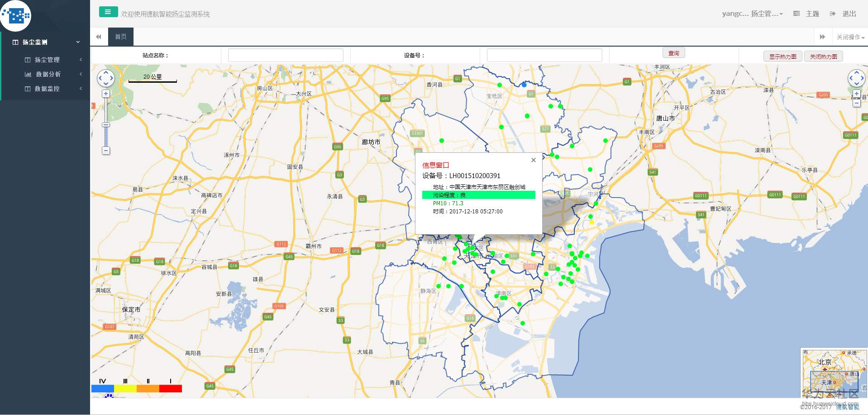Click the 任丘市 map label
The width and height of the screenshot is (868, 415).
pos(256,350)
